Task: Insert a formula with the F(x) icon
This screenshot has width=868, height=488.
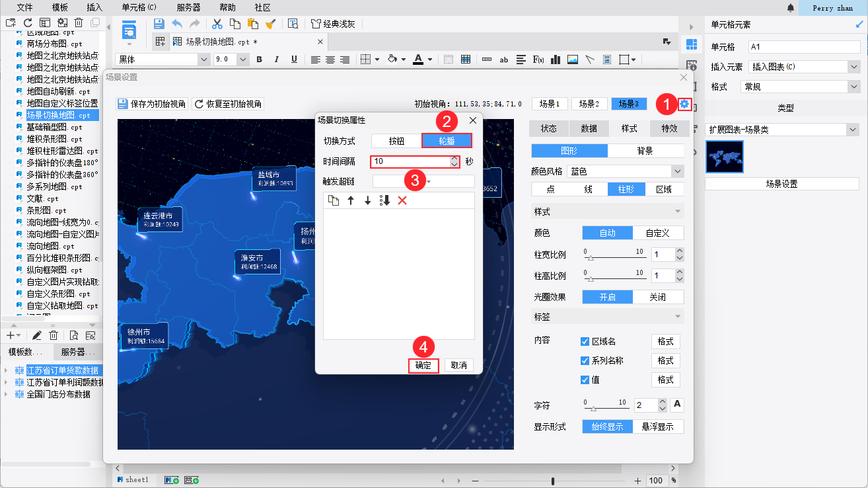Action: click(x=538, y=60)
